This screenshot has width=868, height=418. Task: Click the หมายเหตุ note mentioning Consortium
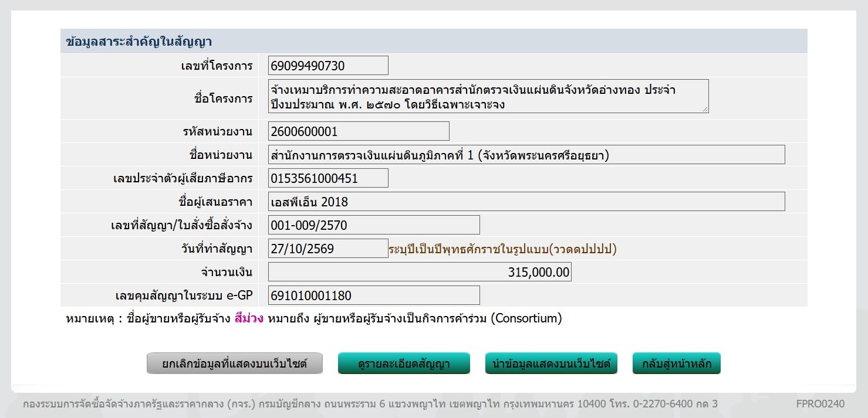click(x=314, y=319)
